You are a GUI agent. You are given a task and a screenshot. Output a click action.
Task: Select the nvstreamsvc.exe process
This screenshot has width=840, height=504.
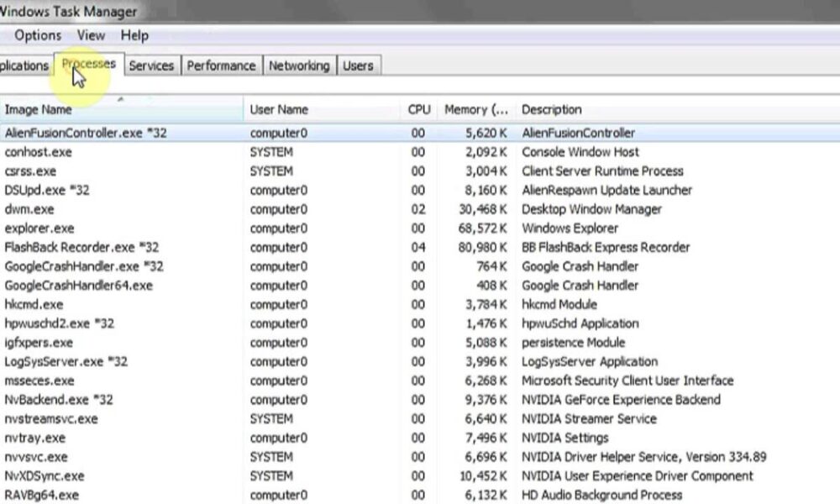[420, 419]
